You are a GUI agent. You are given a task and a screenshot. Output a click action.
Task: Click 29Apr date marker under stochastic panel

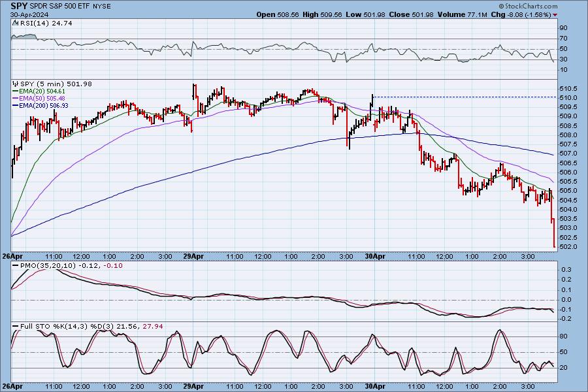(193, 386)
